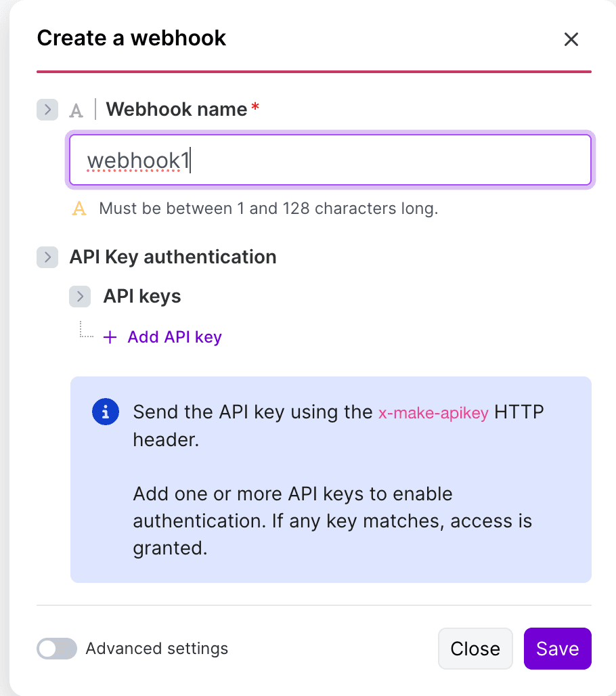Click the text-type A icon beside Webhook name
616x696 pixels.
pyautogui.click(x=76, y=110)
